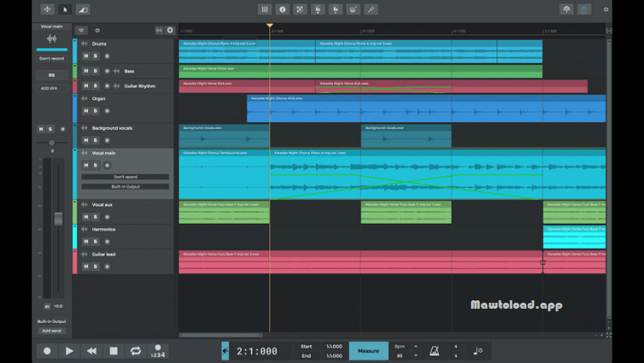Screen dimensions: 644x363
Task: Solo the Background vocals track
Action: pos(95,140)
